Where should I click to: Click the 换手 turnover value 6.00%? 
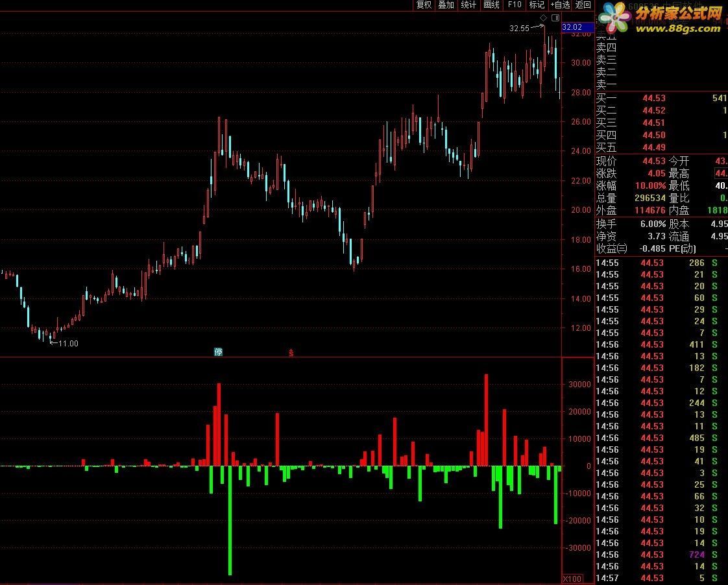click(x=653, y=224)
